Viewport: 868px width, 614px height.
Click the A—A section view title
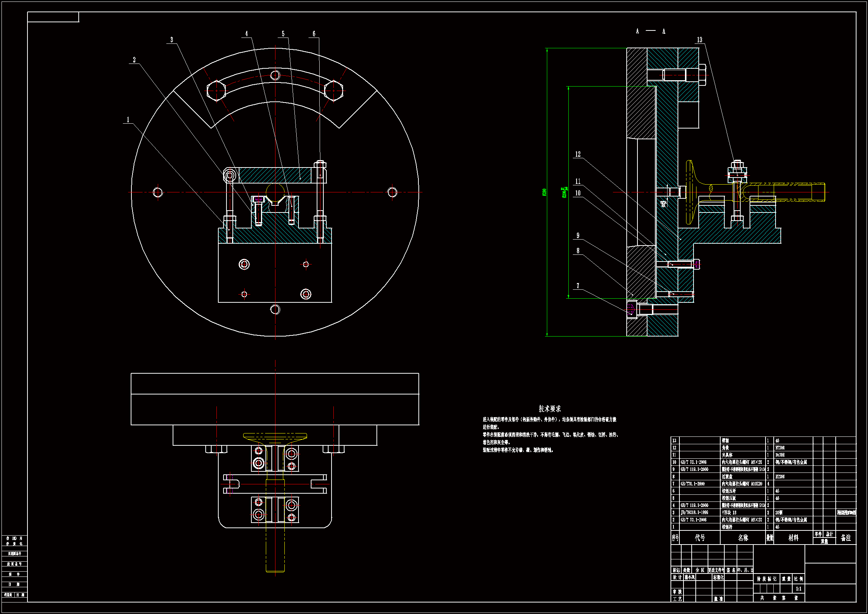coord(650,31)
